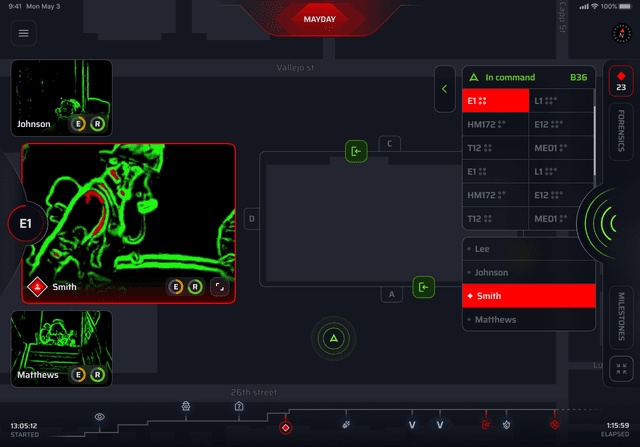
Task: Open the Forensics tab
Action: pyautogui.click(x=620, y=131)
